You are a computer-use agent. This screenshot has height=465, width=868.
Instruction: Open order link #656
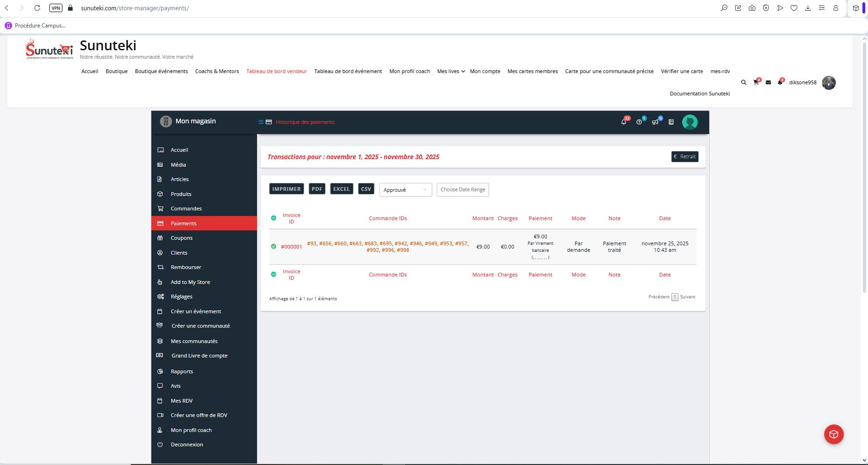click(x=325, y=243)
